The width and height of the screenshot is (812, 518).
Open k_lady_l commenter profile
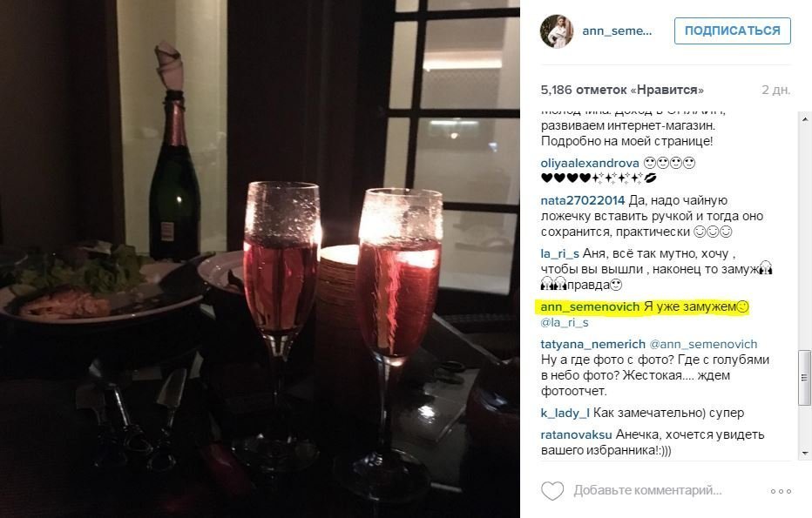point(565,413)
